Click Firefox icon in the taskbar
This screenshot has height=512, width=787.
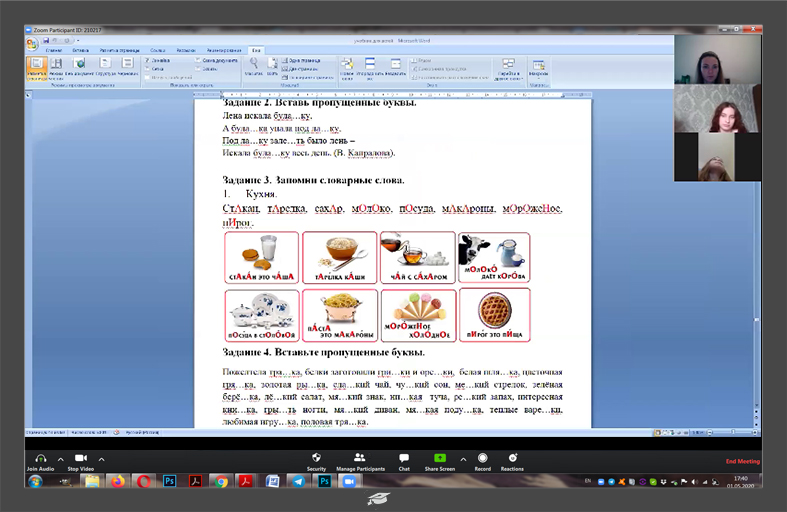click(x=117, y=482)
